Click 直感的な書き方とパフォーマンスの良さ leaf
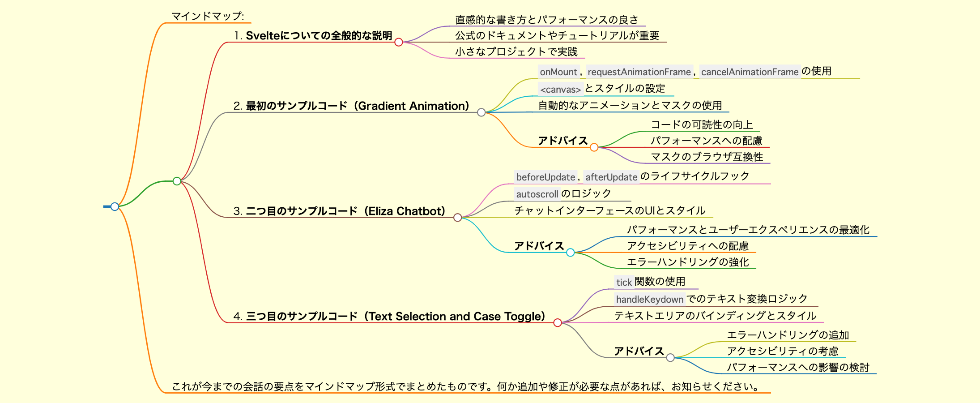Screen dimensions: 980x403 [547, 20]
